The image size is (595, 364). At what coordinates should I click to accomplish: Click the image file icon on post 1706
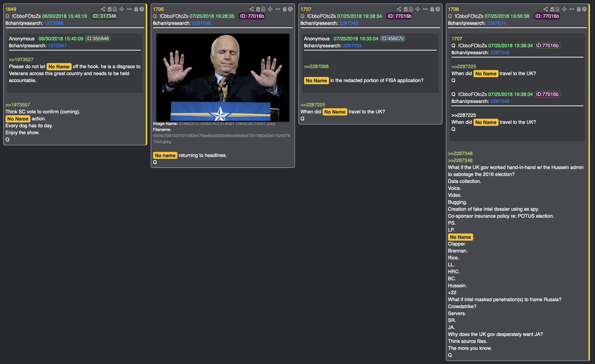(x=263, y=9)
